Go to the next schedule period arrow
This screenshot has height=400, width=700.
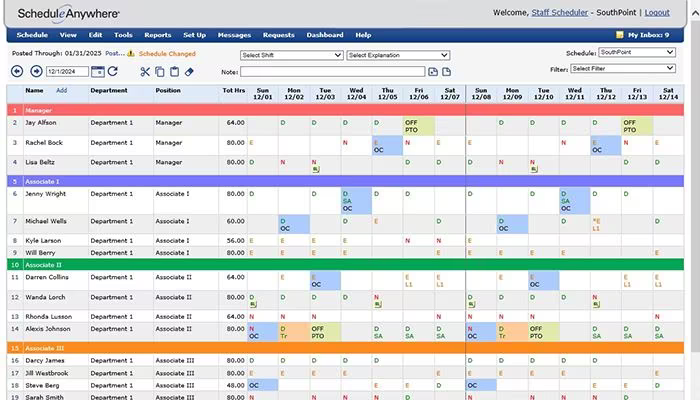pos(36,71)
